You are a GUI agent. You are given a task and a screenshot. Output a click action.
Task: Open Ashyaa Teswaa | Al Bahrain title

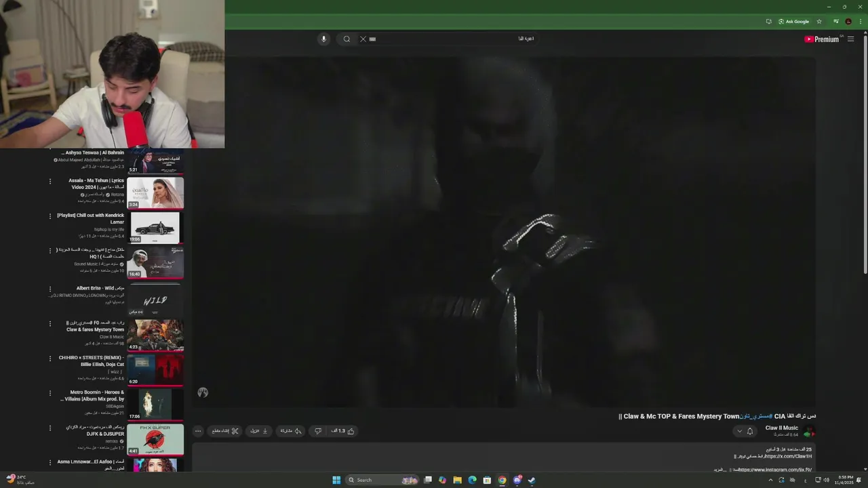[94, 153]
